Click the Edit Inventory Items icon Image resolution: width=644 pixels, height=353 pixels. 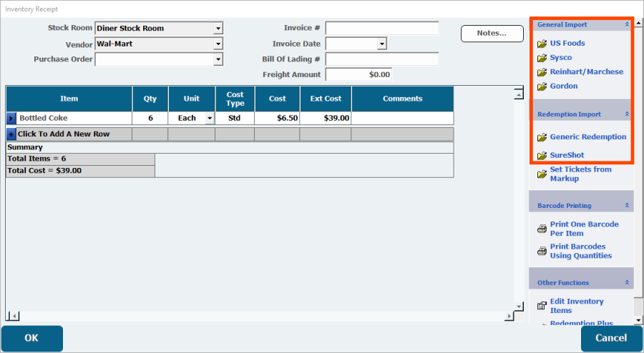[x=542, y=306]
